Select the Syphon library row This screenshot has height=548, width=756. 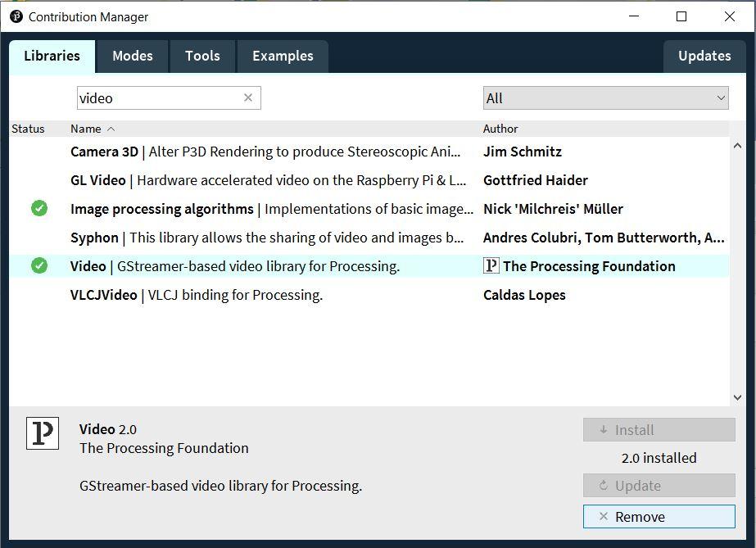tap(369, 238)
